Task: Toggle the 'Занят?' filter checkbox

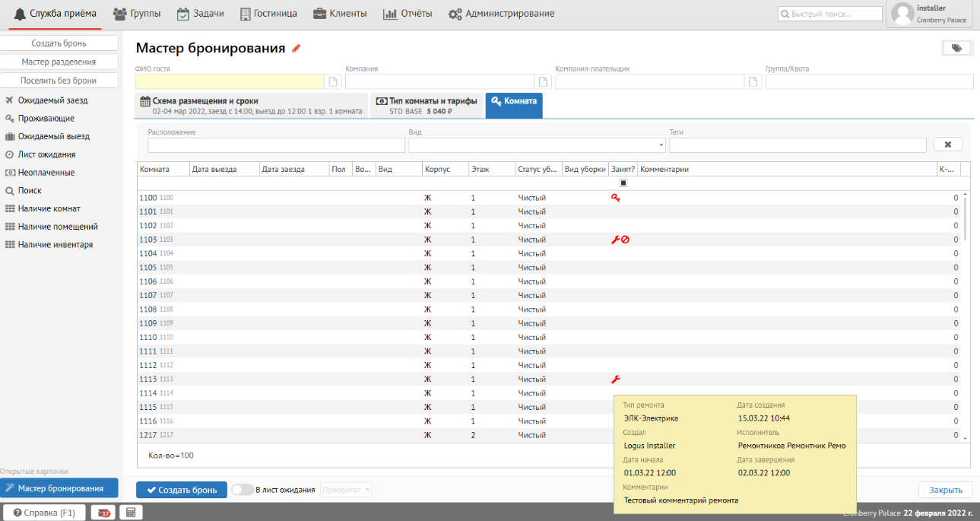Action: click(623, 183)
